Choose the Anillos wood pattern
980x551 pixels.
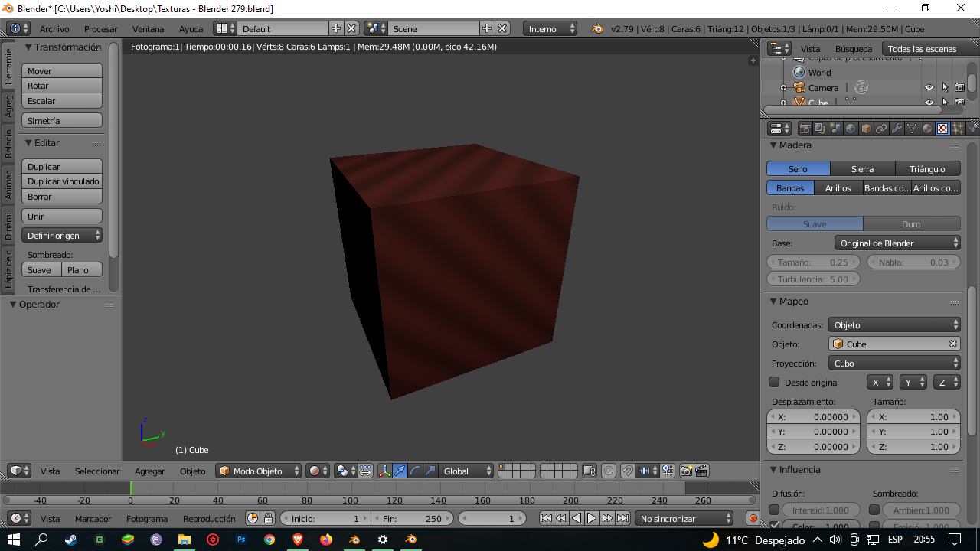pos(838,188)
